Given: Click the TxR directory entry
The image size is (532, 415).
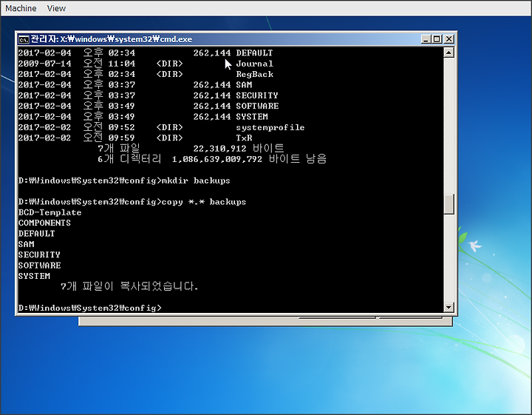Looking at the screenshot, I should 135,138.
